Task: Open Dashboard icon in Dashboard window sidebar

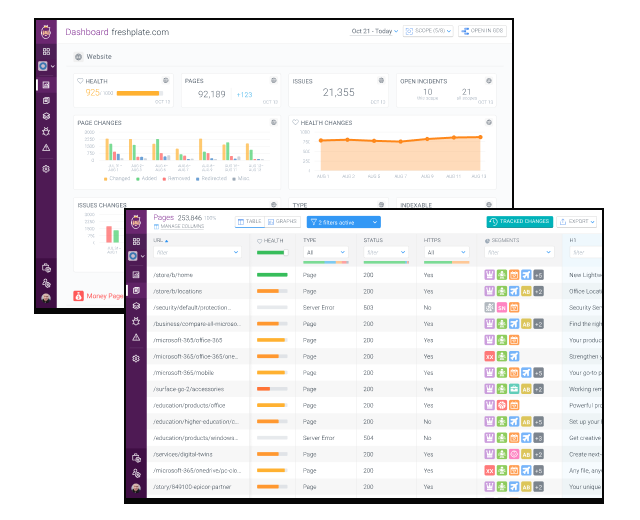Action: click(x=46, y=85)
